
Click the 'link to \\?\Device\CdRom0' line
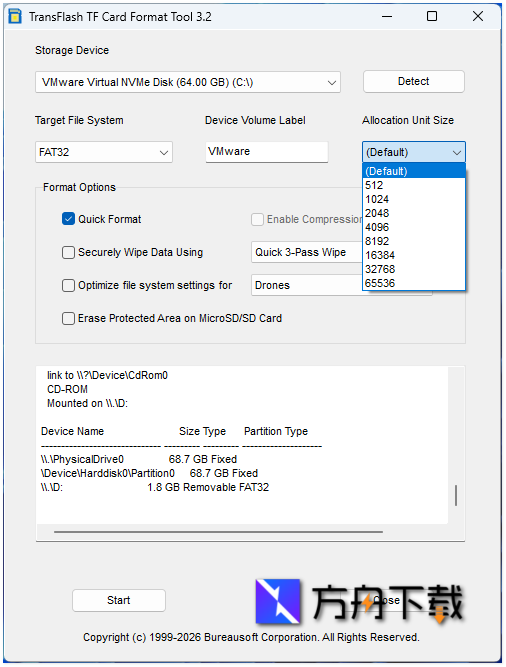[x=107, y=375]
